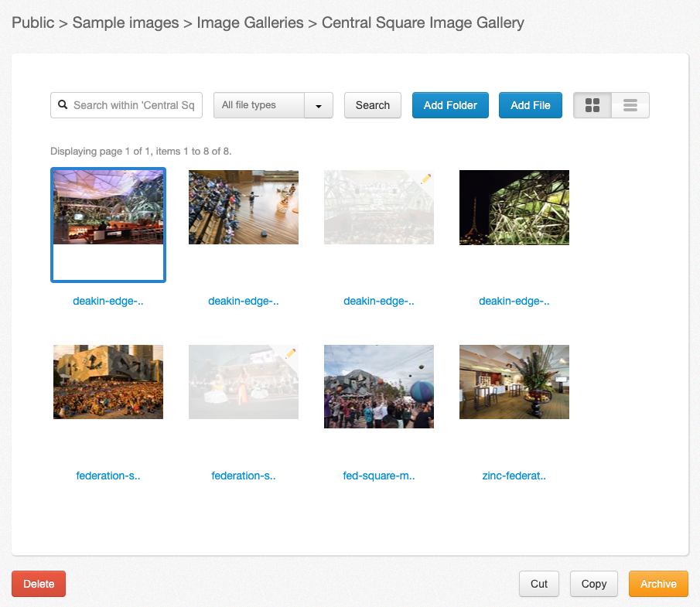Switch to the list view icon
700x607 pixels.
630,104
